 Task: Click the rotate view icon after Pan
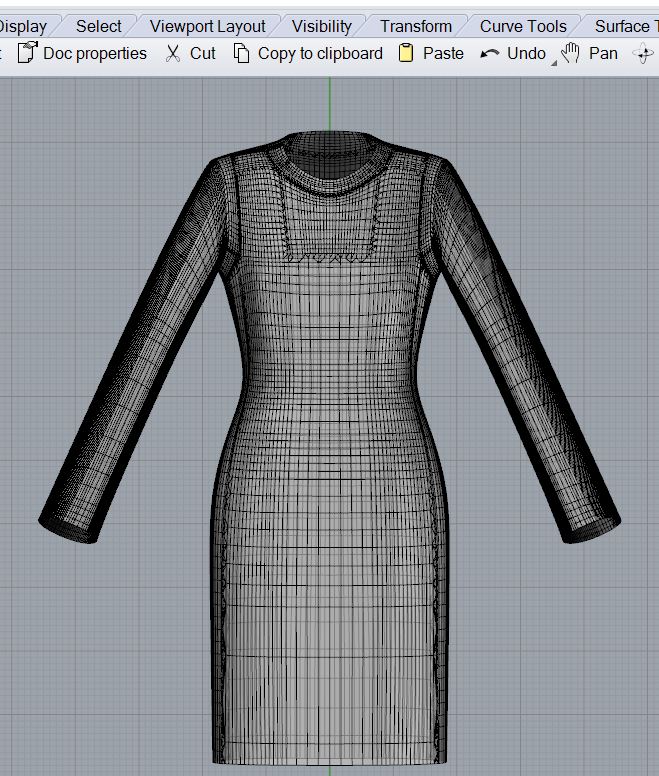click(643, 53)
